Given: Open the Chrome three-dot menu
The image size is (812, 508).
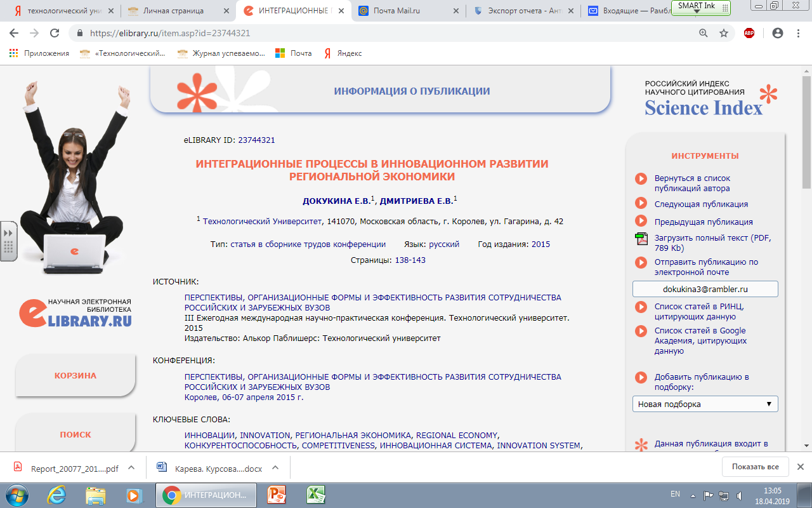Looking at the screenshot, I should click(x=798, y=33).
